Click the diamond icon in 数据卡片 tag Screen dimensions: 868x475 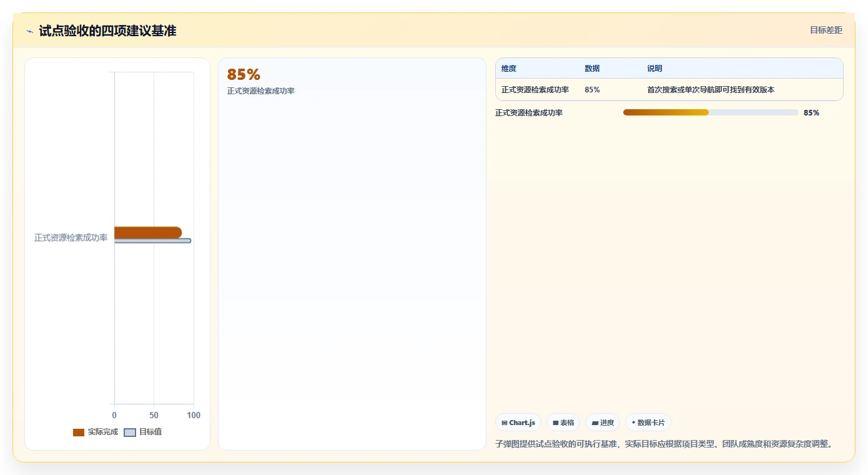[633, 423]
